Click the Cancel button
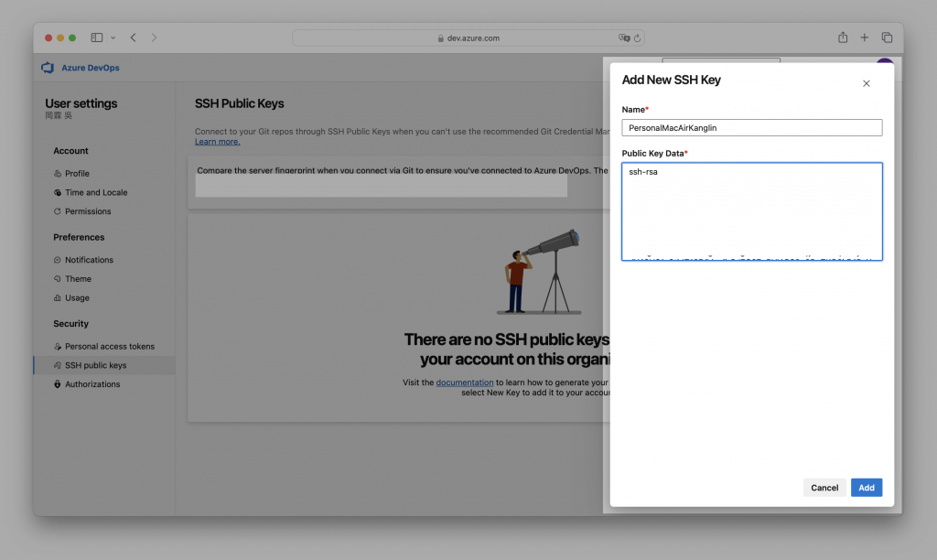Screen dimensions: 937x560 click(x=824, y=488)
